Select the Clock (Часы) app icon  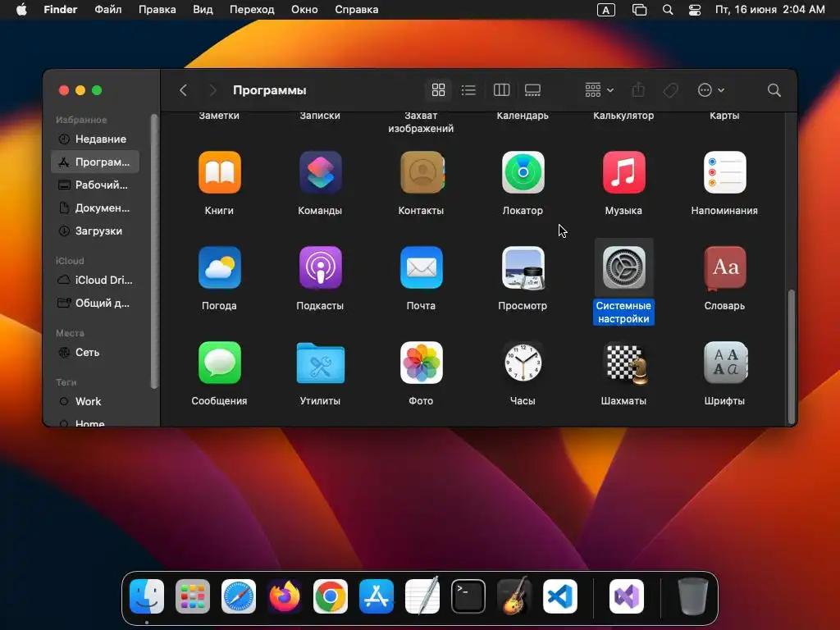[x=523, y=363]
